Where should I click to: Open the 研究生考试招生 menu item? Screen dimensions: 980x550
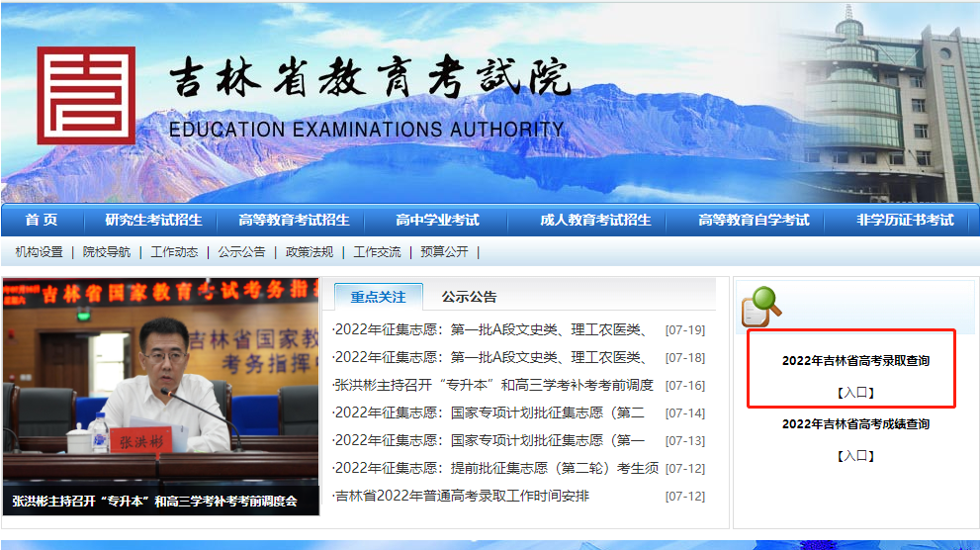(153, 220)
